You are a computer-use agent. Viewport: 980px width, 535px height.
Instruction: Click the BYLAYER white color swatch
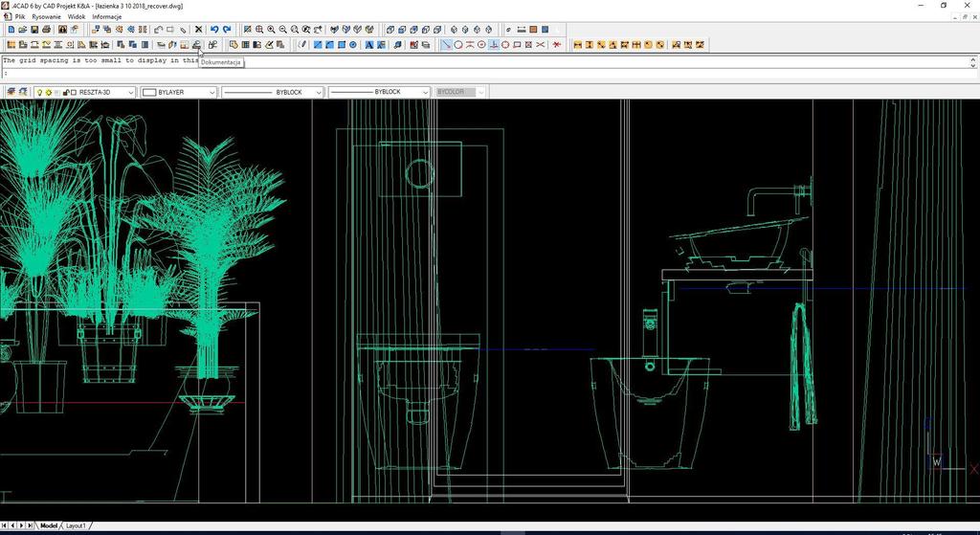(x=149, y=92)
